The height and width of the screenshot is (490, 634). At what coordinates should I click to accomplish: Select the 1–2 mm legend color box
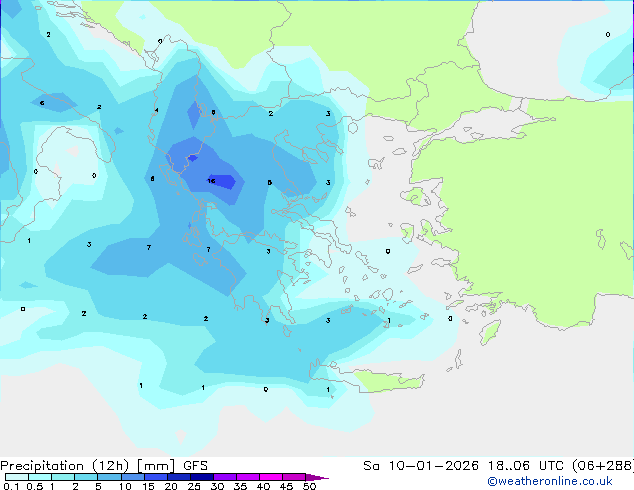coord(63,477)
